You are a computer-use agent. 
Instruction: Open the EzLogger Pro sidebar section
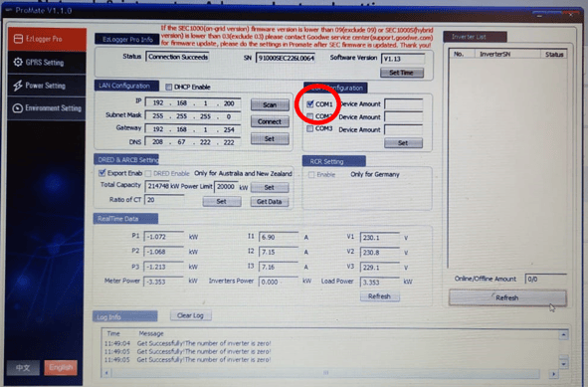(x=47, y=39)
